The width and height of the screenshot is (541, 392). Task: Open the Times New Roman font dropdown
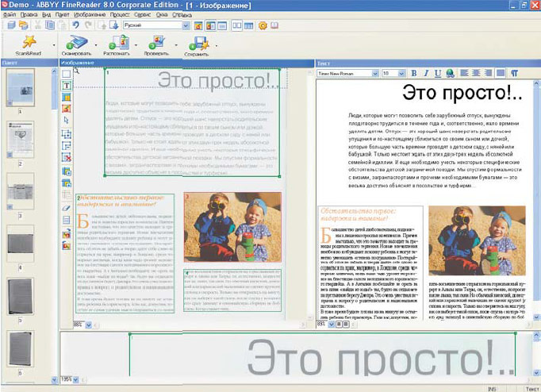tap(375, 73)
